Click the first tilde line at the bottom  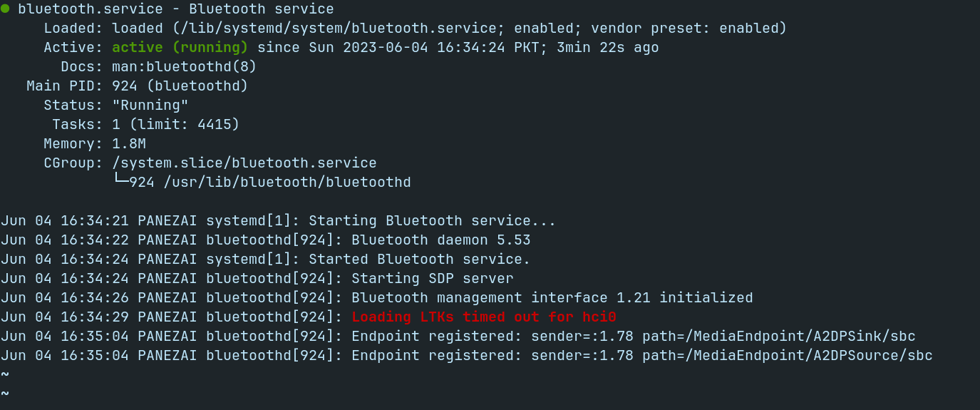click(x=5, y=375)
